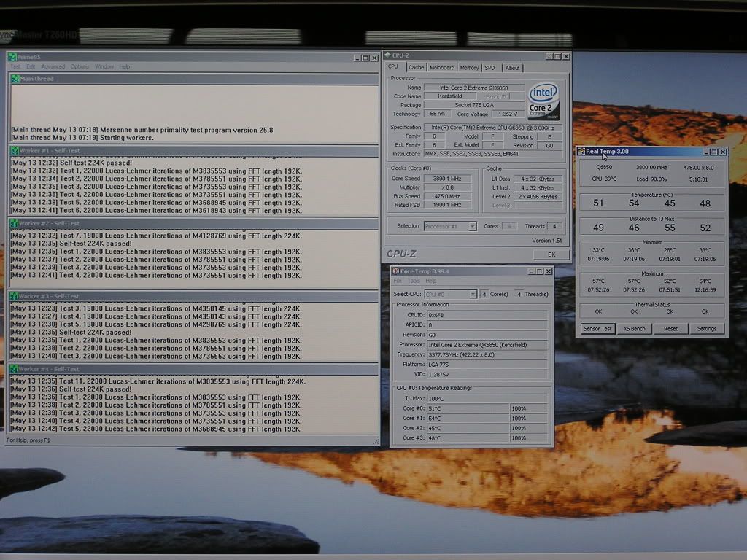The height and width of the screenshot is (560, 747).
Task: Click the Sensor Test button in Real Temp
Action: (x=597, y=329)
